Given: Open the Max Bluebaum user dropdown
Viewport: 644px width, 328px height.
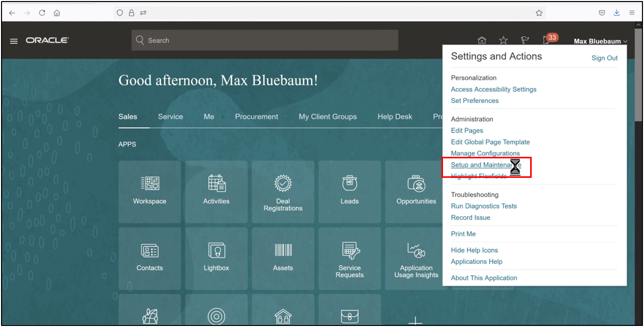Looking at the screenshot, I should point(599,41).
